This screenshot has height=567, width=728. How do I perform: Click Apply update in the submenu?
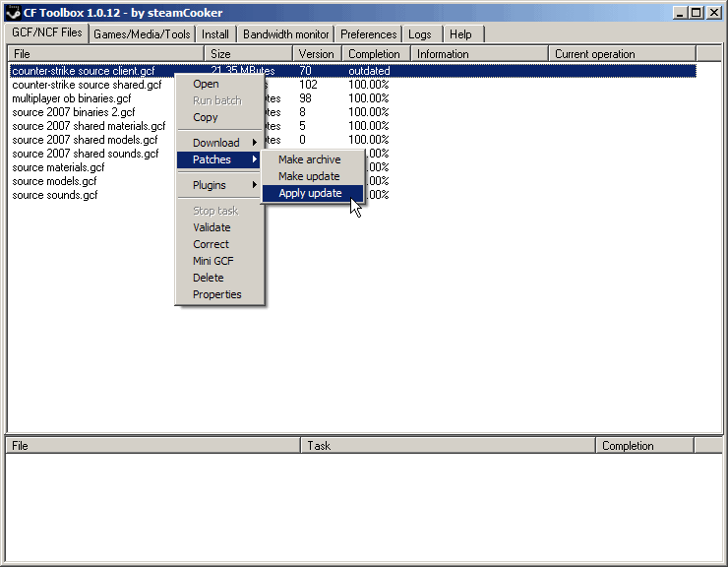tap(313, 193)
